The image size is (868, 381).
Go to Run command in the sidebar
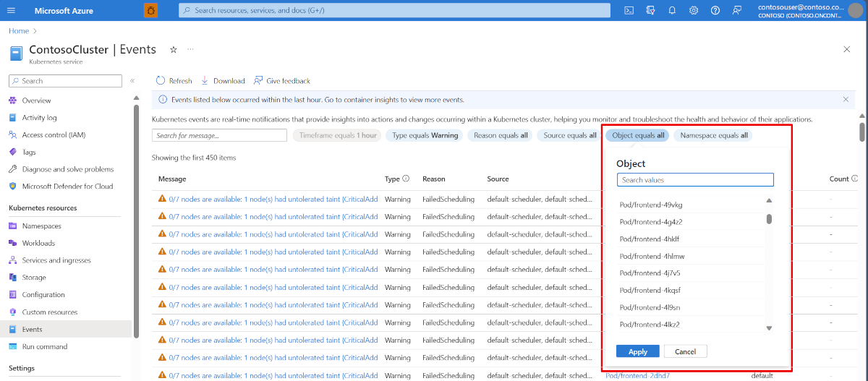point(44,347)
